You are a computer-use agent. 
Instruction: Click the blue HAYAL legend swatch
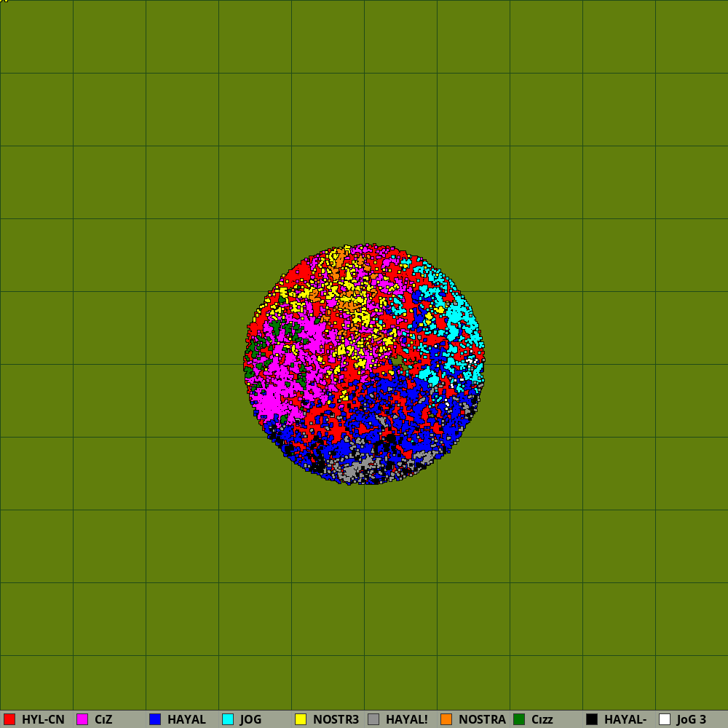pos(155,719)
